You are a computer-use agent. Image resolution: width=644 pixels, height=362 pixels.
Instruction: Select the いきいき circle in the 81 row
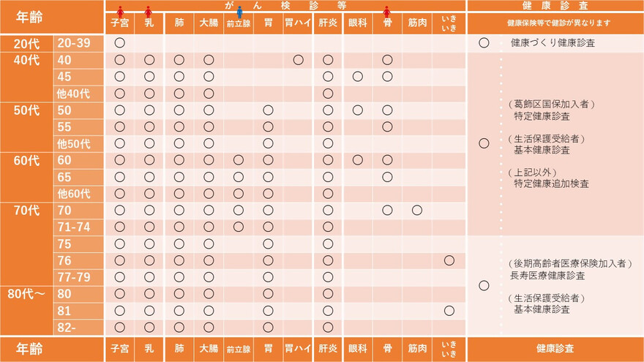point(449,310)
